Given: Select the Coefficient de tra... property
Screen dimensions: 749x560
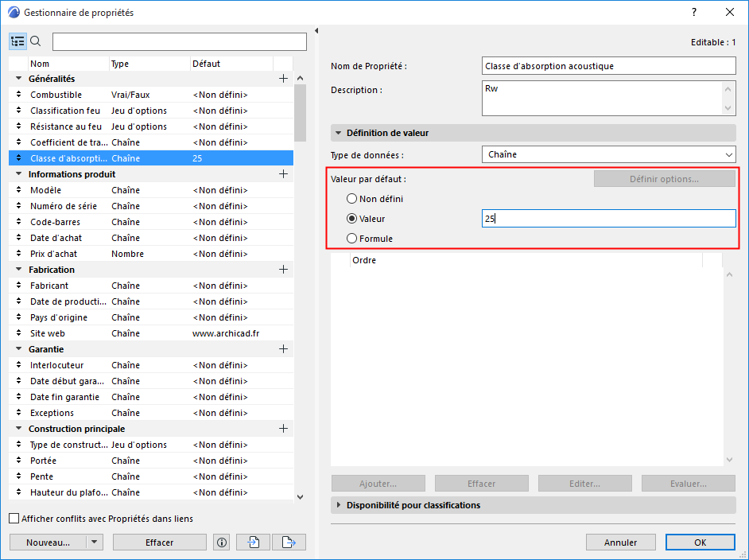Looking at the screenshot, I should 151,142.
